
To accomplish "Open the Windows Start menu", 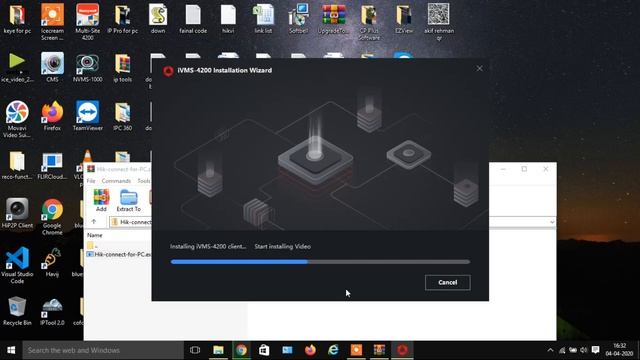I will click(11, 350).
